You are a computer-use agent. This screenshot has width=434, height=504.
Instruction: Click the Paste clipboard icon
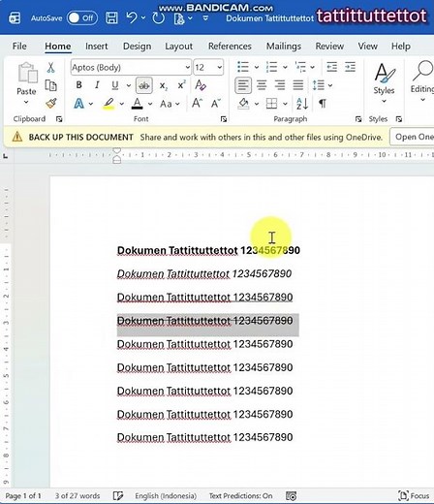[x=27, y=73]
